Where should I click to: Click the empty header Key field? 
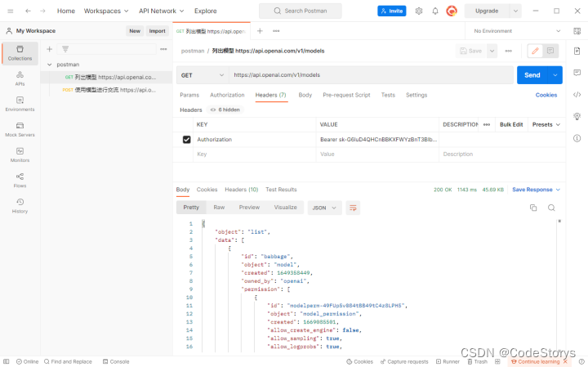pyautogui.click(x=255, y=154)
